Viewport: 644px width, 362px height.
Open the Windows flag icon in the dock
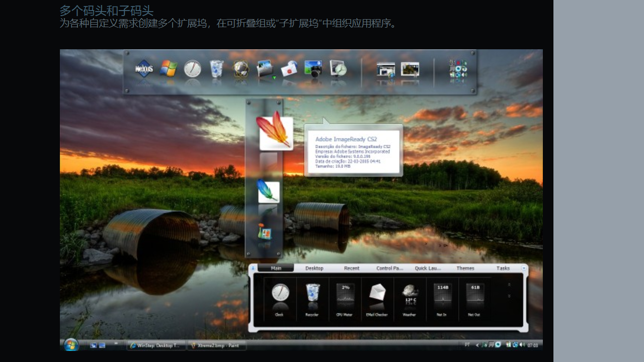169,69
